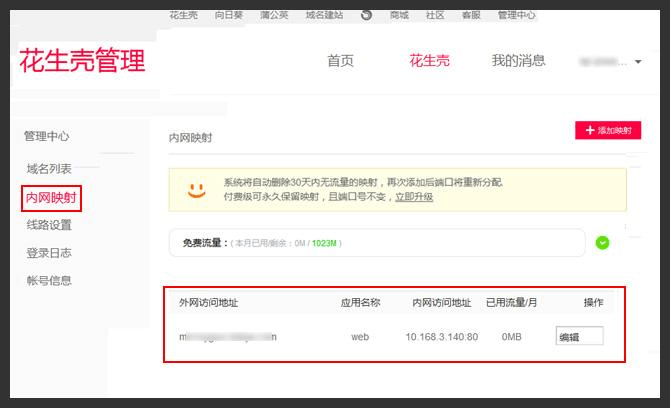This screenshot has height=408, width=670.
Task: Open the 首页 tab
Action: click(x=340, y=61)
